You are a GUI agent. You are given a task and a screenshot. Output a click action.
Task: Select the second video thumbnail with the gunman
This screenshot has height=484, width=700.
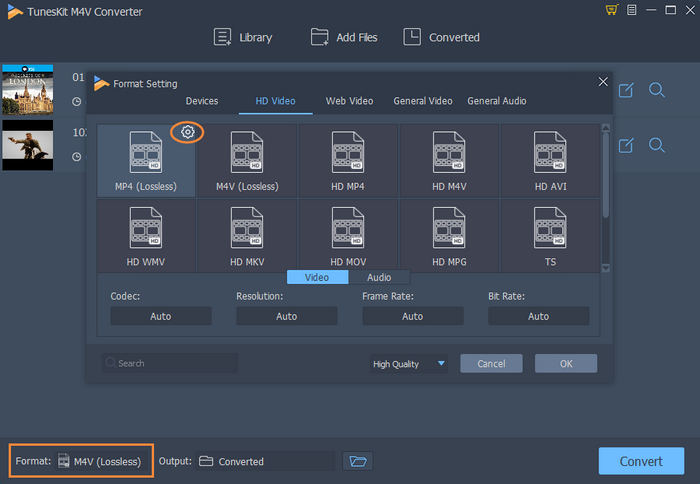pyautogui.click(x=28, y=145)
